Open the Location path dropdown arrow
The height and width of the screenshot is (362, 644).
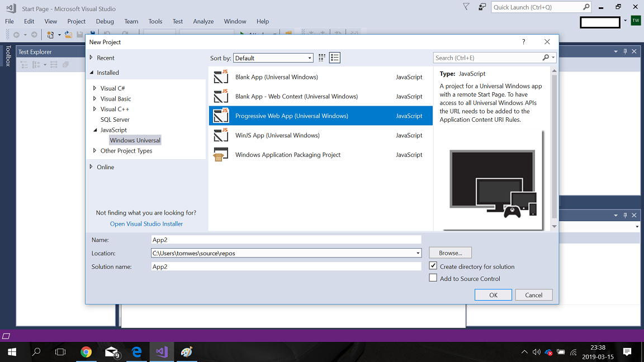[x=418, y=253]
